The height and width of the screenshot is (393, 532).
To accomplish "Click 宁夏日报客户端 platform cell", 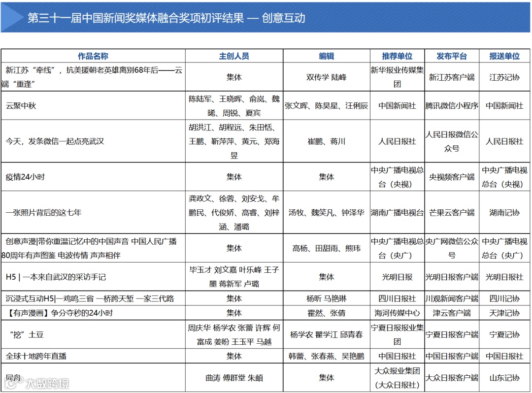I will 452,334.
